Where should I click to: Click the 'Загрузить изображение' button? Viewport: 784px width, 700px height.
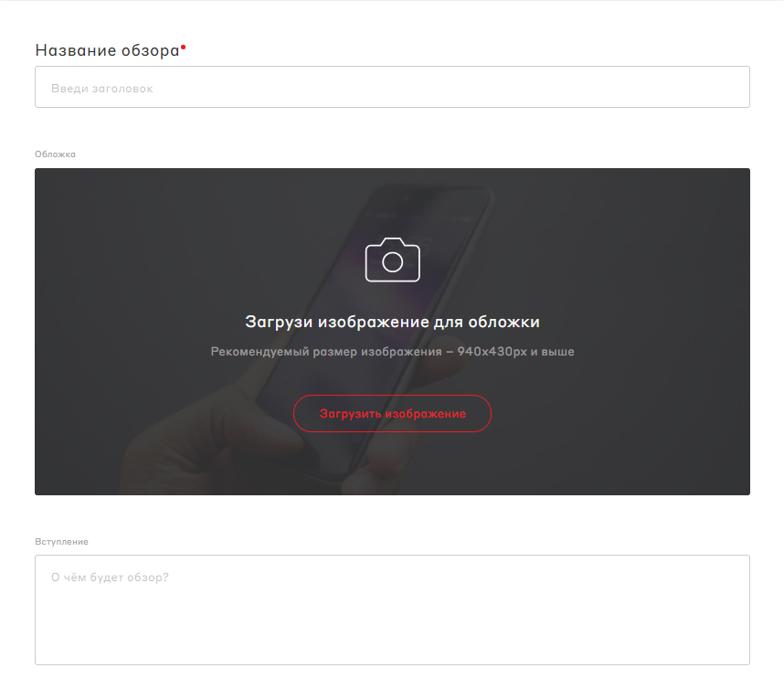click(393, 413)
